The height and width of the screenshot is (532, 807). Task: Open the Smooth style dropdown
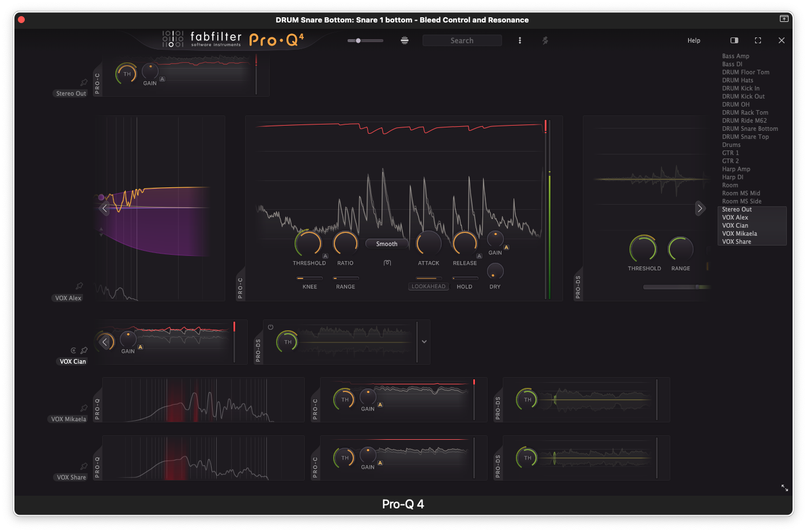387,244
